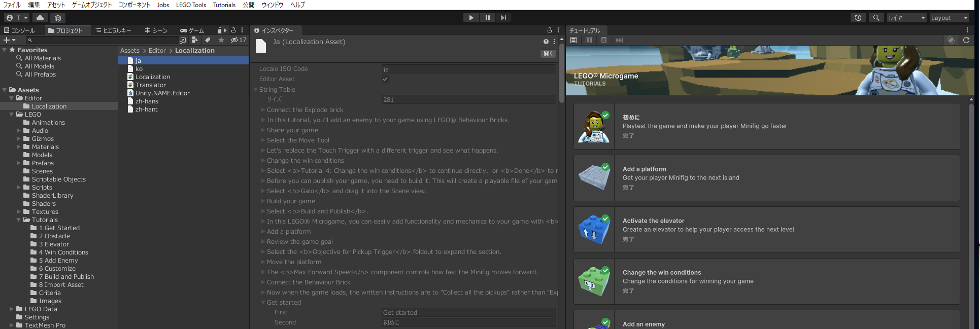Viewport: 980px width, 329px height.
Task: Expand the LEGO Data folder arrow
Action: point(12,309)
